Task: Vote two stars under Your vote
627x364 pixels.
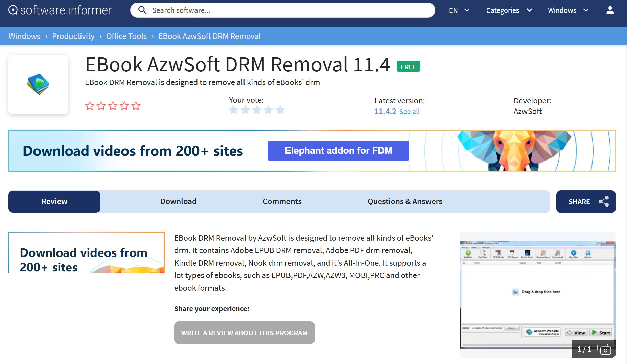Action: pyautogui.click(x=246, y=110)
